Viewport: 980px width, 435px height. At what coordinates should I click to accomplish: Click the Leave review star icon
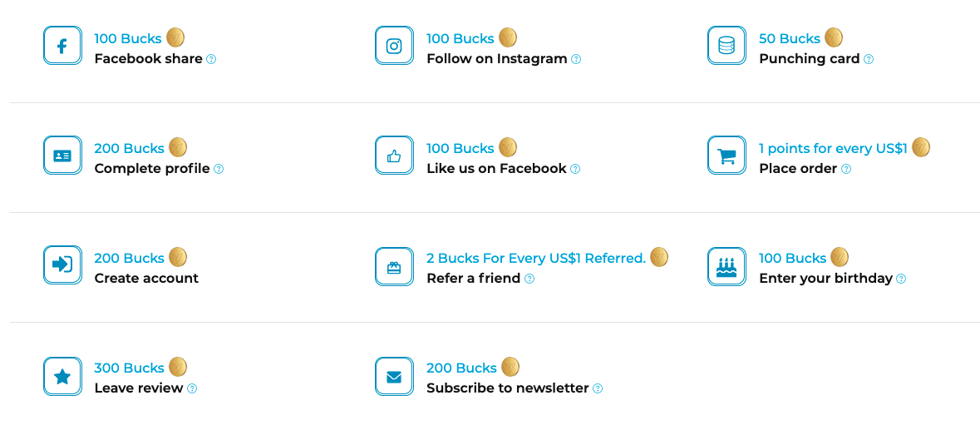coord(62,377)
